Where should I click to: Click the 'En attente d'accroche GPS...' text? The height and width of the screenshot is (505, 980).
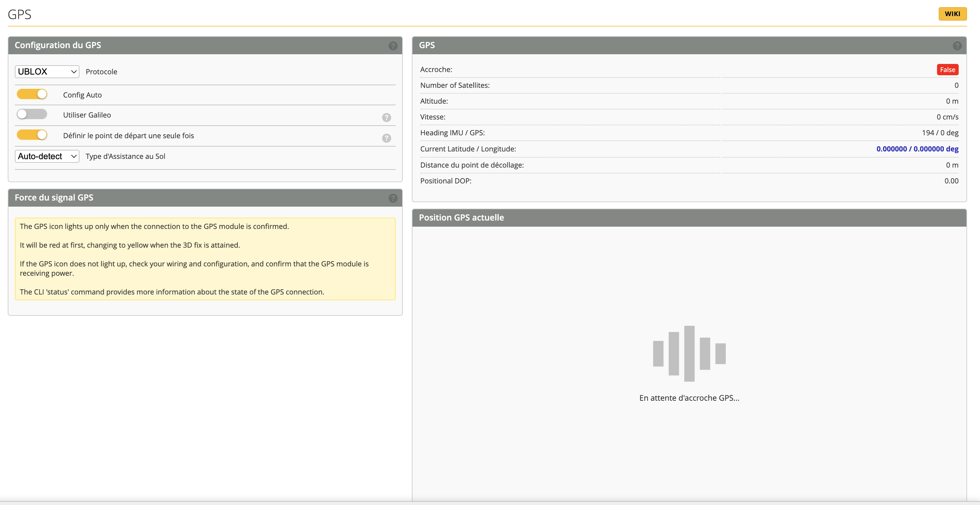689,398
